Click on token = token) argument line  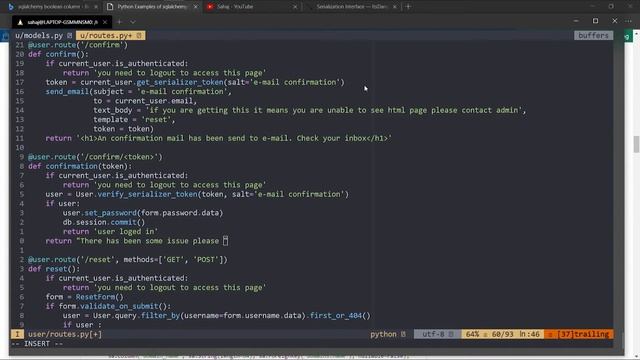point(123,129)
